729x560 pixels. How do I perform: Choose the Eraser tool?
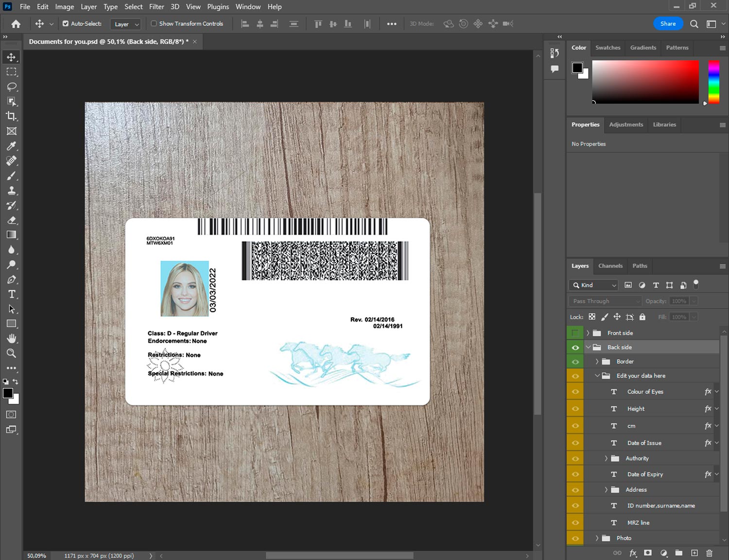(x=12, y=220)
